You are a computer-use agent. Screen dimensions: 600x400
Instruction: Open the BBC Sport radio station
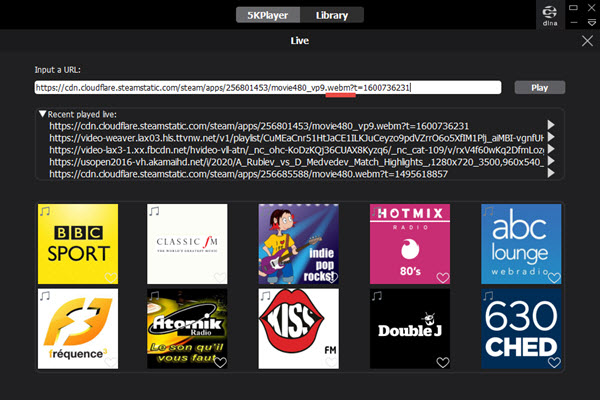(x=78, y=244)
